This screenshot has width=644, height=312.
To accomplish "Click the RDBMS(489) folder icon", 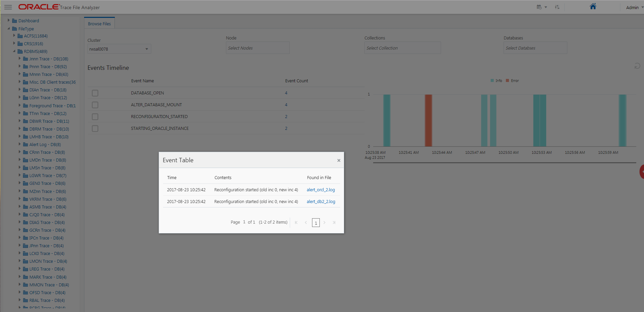I will (20, 51).
